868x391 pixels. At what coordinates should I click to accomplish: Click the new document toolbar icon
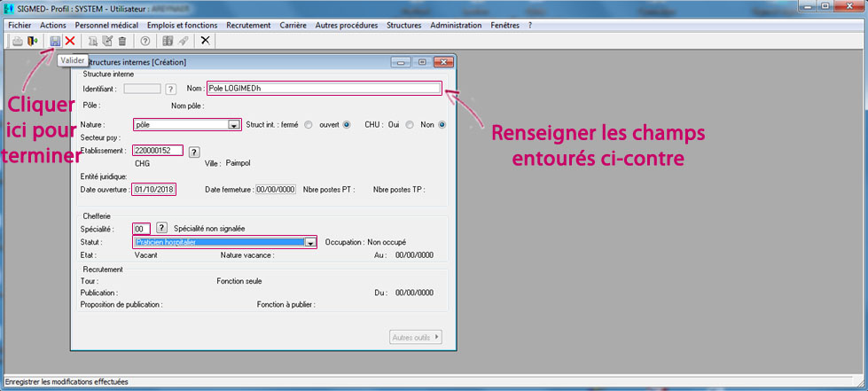click(x=94, y=41)
